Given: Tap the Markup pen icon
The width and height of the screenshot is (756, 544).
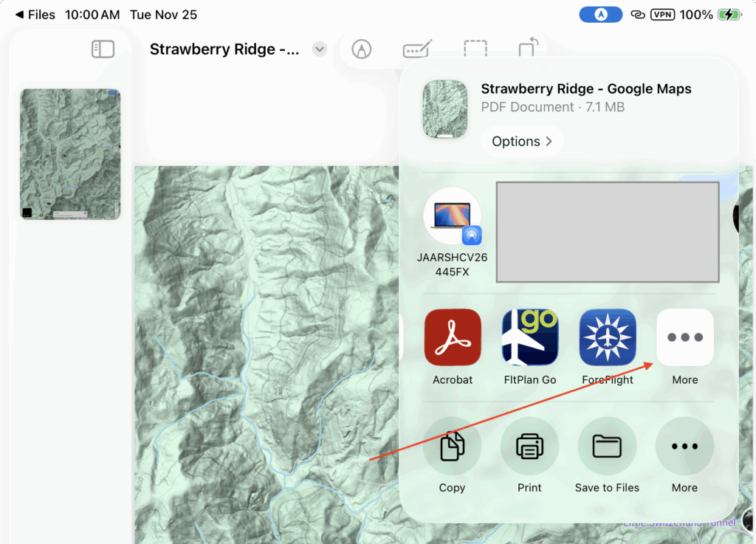Looking at the screenshot, I should pyautogui.click(x=360, y=49).
